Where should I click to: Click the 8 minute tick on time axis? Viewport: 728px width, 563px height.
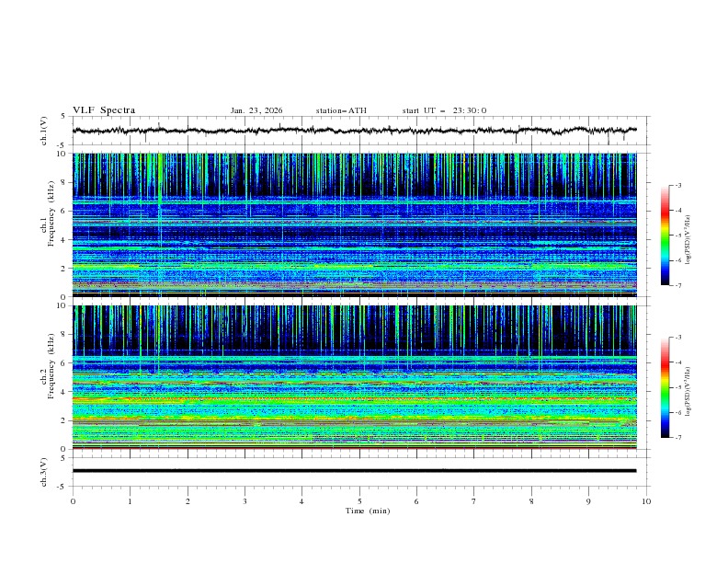(531, 501)
